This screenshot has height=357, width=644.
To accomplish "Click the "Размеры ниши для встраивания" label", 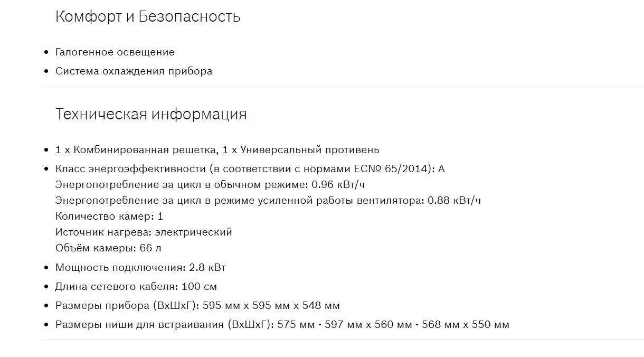I will pyautogui.click(x=140, y=325).
